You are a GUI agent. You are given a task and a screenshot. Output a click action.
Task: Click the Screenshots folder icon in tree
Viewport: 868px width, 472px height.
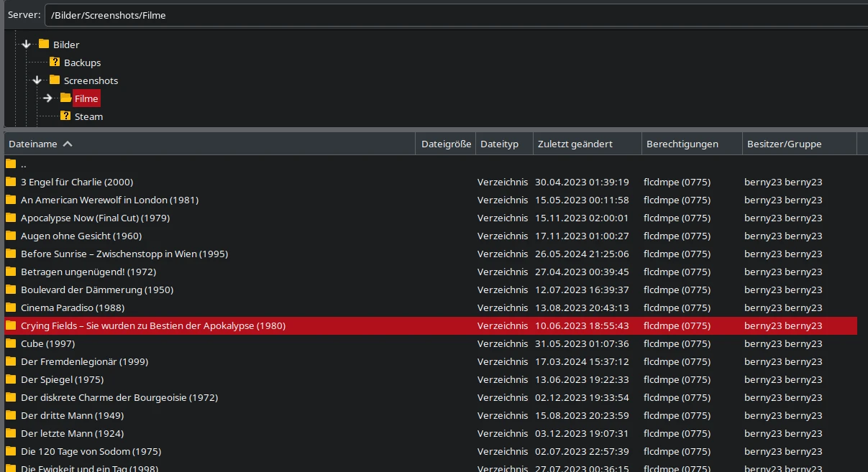[55, 80]
